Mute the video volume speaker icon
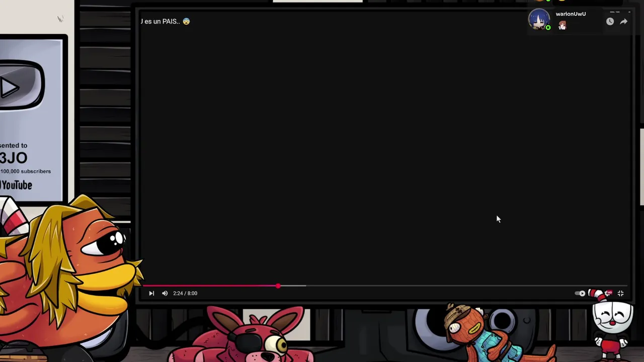Viewport: 644px width, 362px height. [x=165, y=293]
